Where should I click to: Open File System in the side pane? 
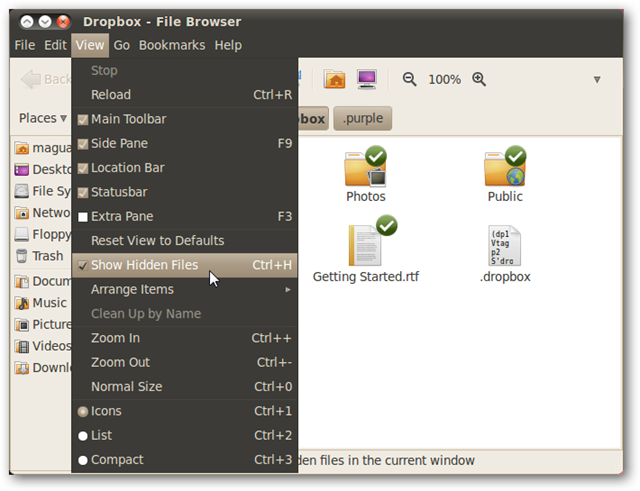coord(42,191)
